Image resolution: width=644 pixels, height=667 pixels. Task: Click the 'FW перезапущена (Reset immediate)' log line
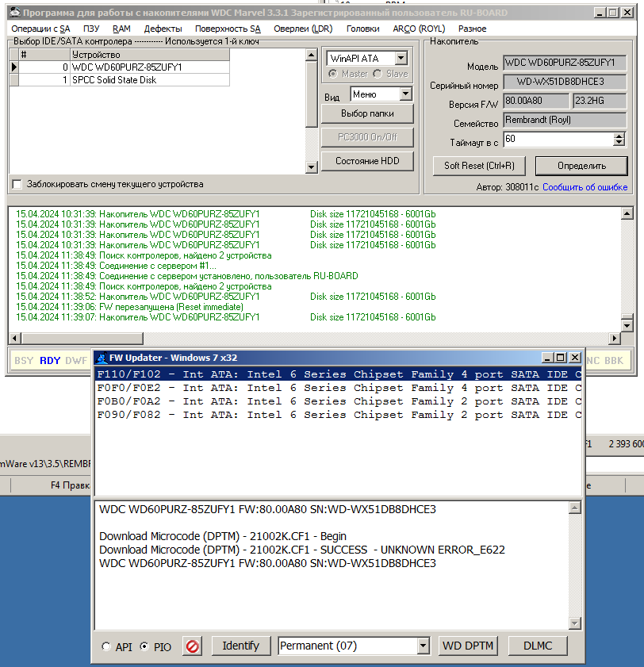pos(130,307)
